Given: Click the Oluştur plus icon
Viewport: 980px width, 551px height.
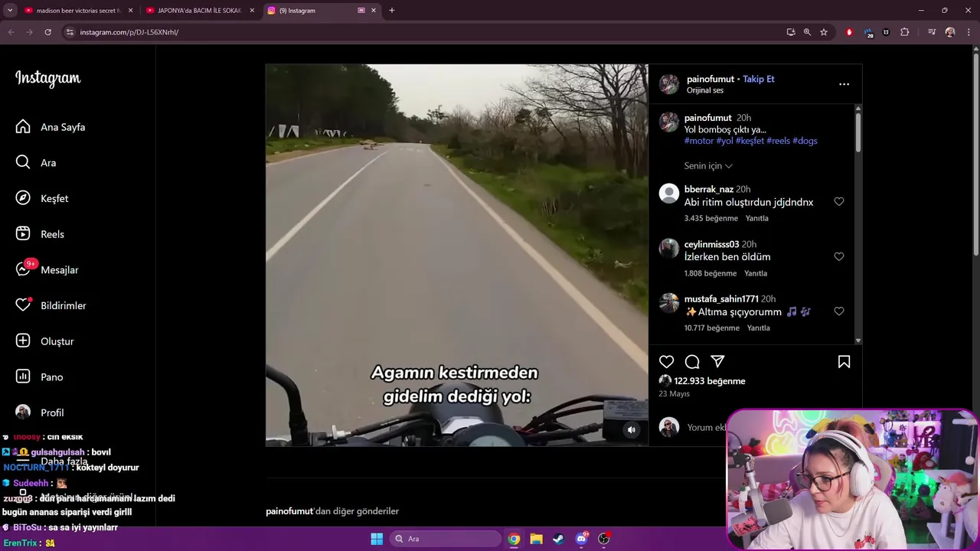Looking at the screenshot, I should click(x=23, y=341).
